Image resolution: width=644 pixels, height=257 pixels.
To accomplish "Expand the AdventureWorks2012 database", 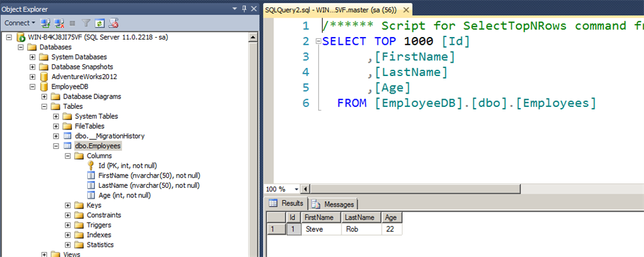I will click(33, 77).
